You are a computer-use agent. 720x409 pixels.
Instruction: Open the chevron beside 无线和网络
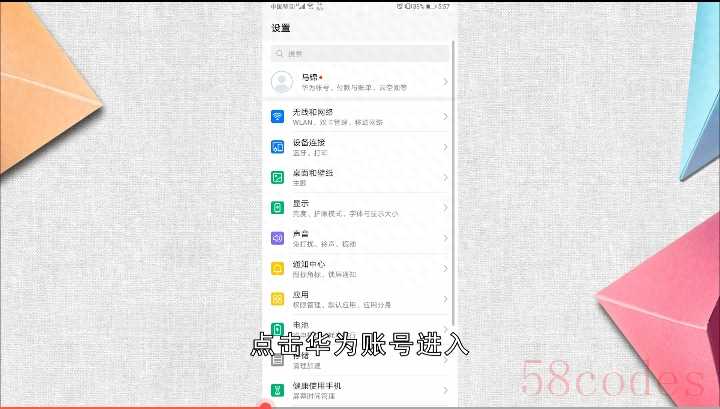tap(445, 117)
